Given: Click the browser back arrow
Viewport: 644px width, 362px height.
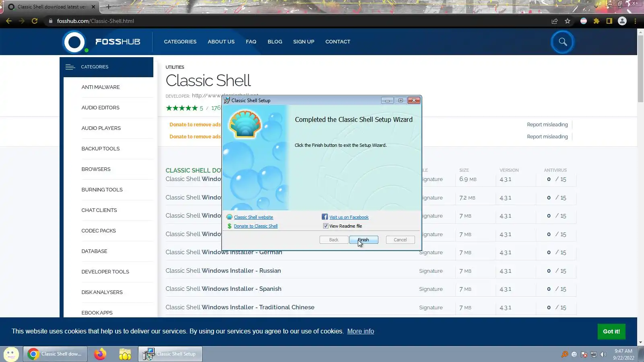Looking at the screenshot, I should coord(9,21).
